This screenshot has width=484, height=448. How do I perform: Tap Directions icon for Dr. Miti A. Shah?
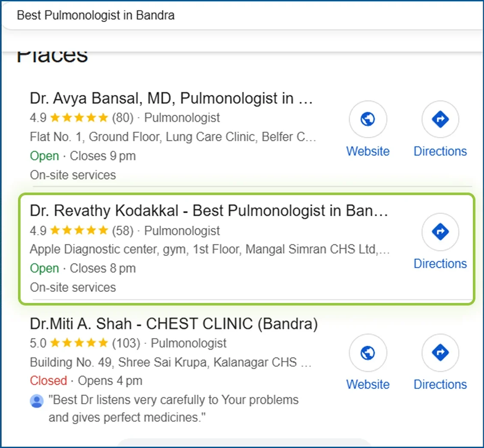click(440, 353)
